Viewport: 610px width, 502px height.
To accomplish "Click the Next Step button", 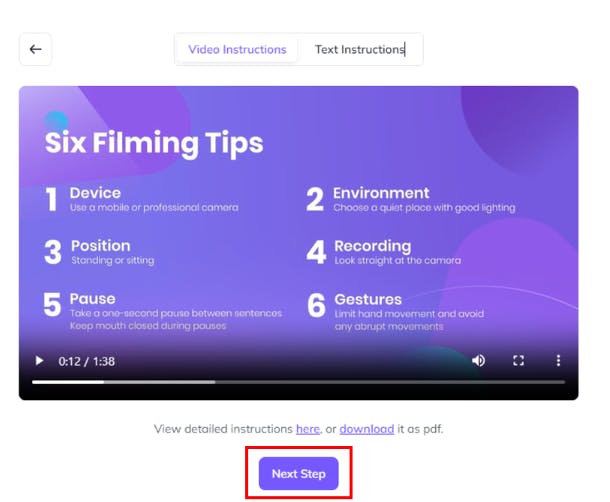I will 298,474.
